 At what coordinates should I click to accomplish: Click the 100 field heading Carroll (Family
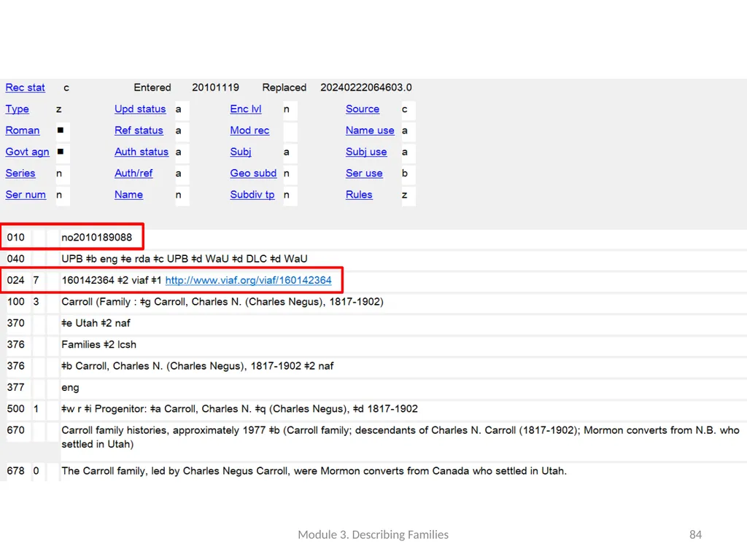222,302
